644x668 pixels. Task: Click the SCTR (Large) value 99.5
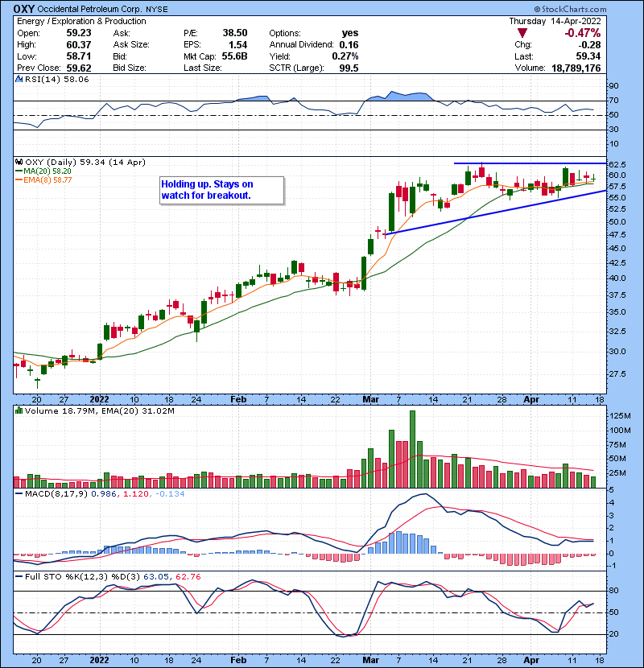(349, 68)
